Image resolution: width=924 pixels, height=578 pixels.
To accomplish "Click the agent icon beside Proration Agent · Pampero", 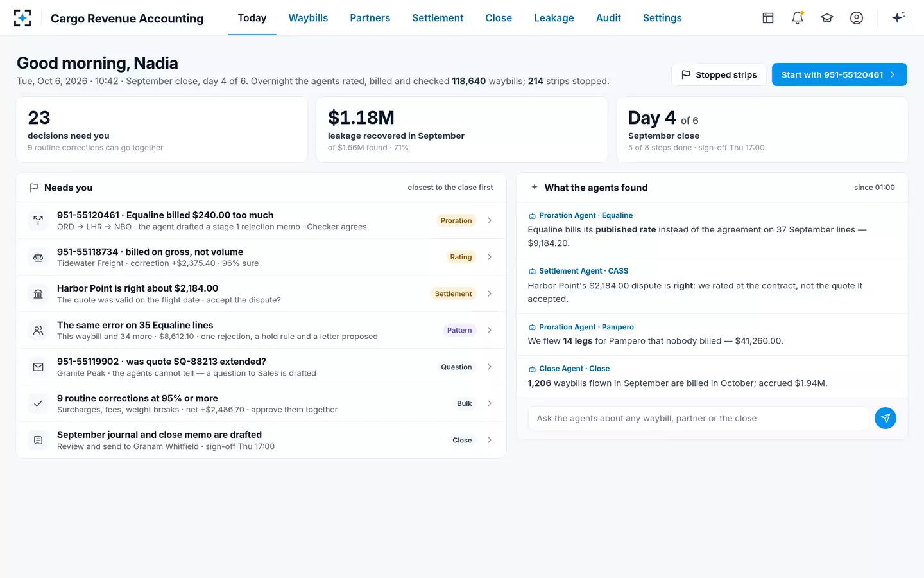I will coord(532,327).
